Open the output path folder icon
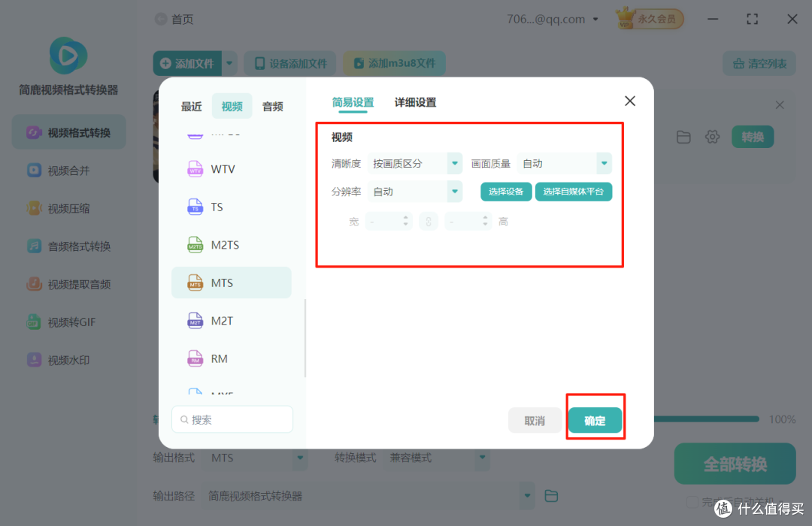The image size is (812, 526). click(552, 496)
